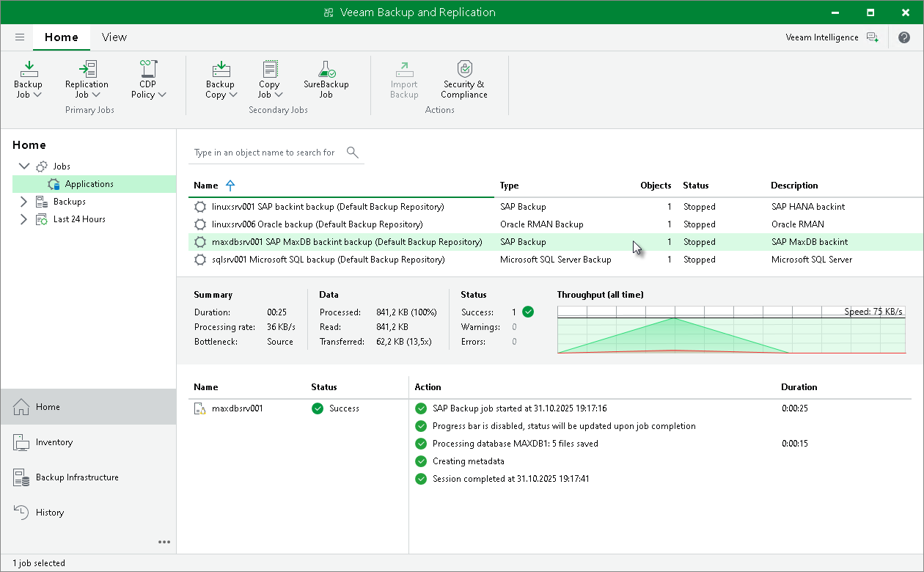This screenshot has width=924, height=572.
Task: Open the Backup Copy ribbon button
Action: pyautogui.click(x=220, y=79)
